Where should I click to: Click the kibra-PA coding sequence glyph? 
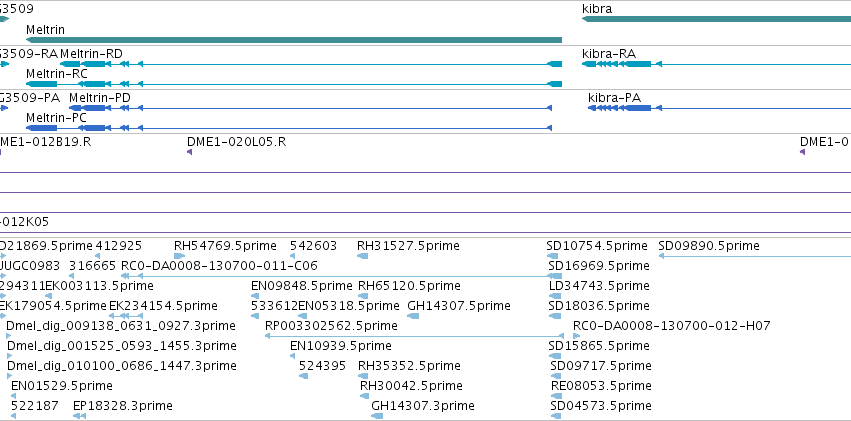720,108
